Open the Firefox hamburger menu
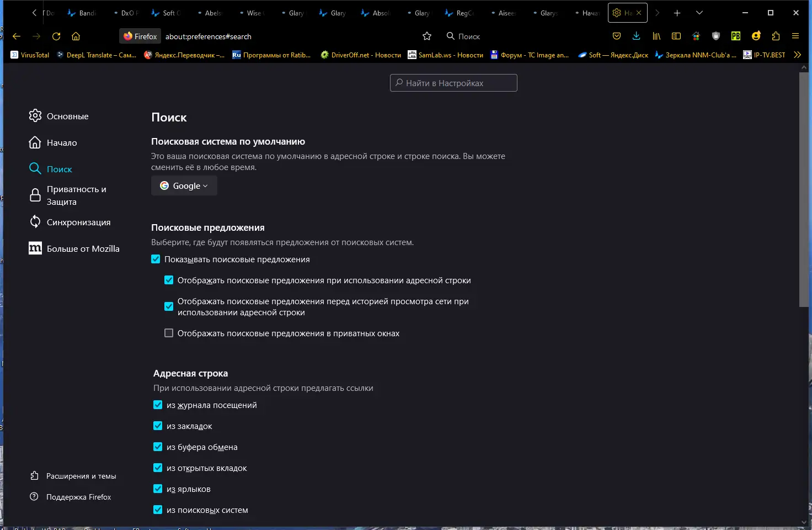Image resolution: width=812 pixels, height=530 pixels. tap(795, 36)
